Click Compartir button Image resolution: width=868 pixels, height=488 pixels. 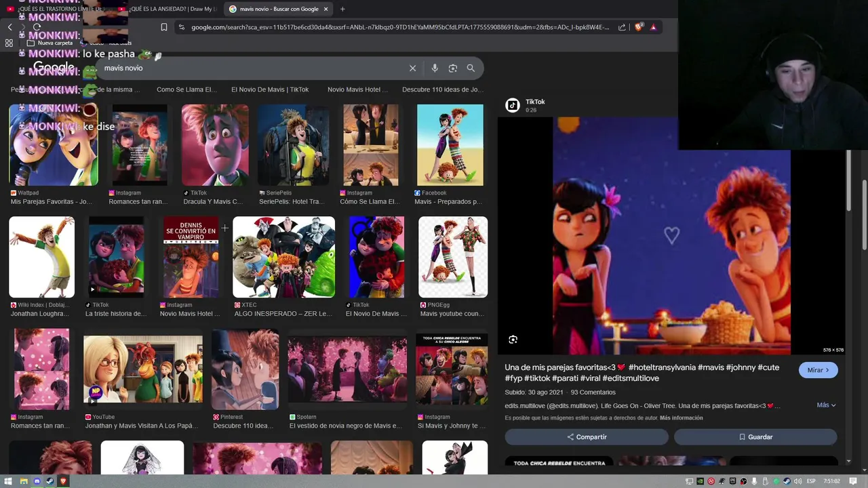coord(587,437)
